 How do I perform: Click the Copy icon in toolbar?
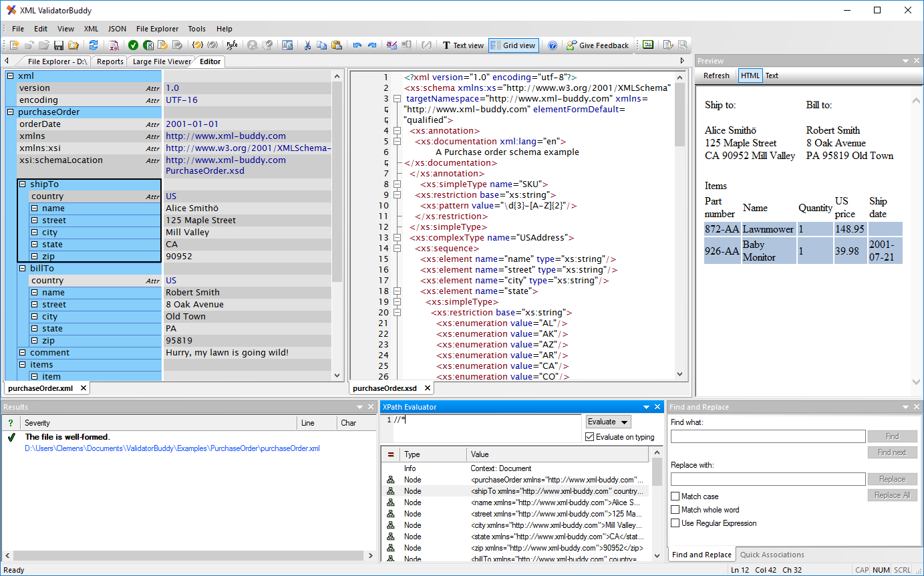321,45
